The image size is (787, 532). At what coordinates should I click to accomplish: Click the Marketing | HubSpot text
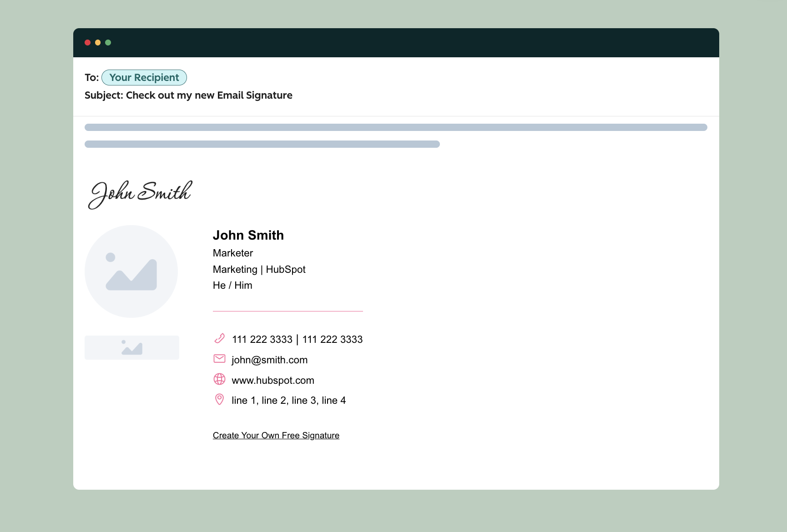coord(259,269)
